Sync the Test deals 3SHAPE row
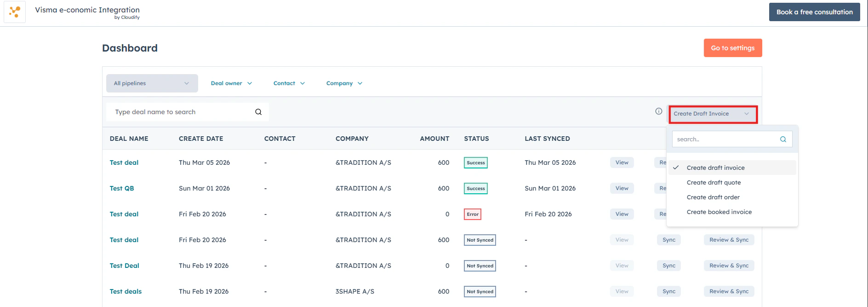Viewport: 868px width, 307px height. tap(669, 291)
